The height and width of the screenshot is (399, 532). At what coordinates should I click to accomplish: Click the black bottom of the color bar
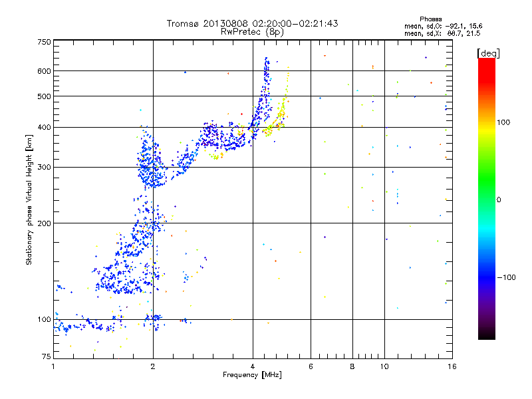click(487, 334)
